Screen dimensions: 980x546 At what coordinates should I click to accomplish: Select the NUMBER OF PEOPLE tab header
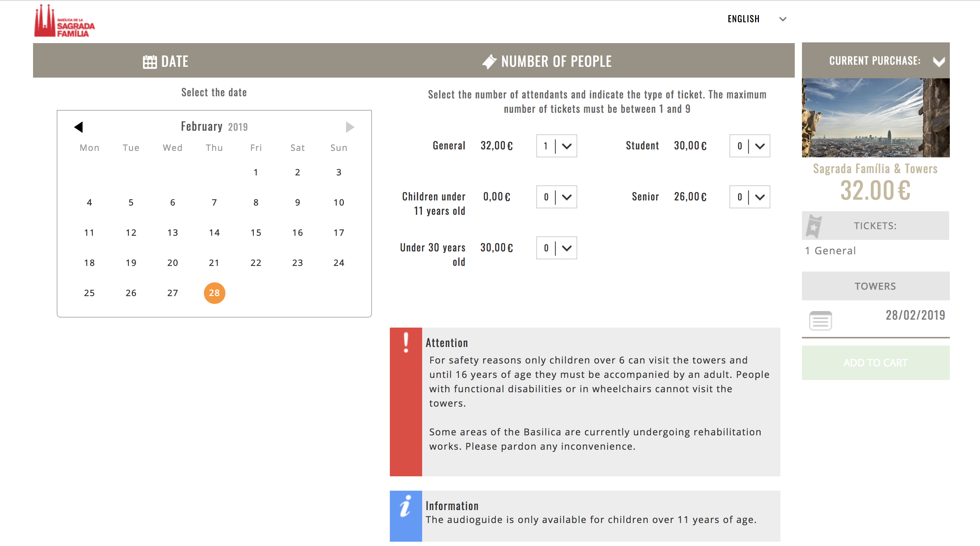[x=547, y=61]
